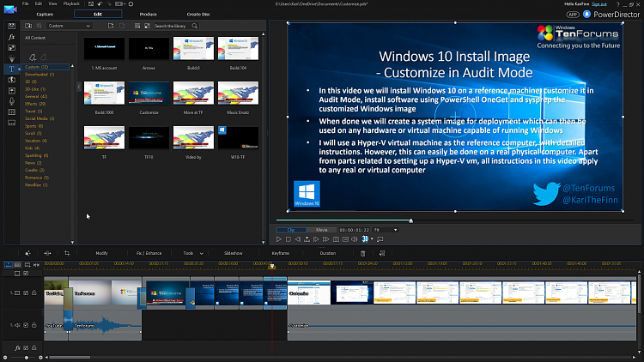
Task: Click the library menu grid view icon
Action: click(137, 26)
